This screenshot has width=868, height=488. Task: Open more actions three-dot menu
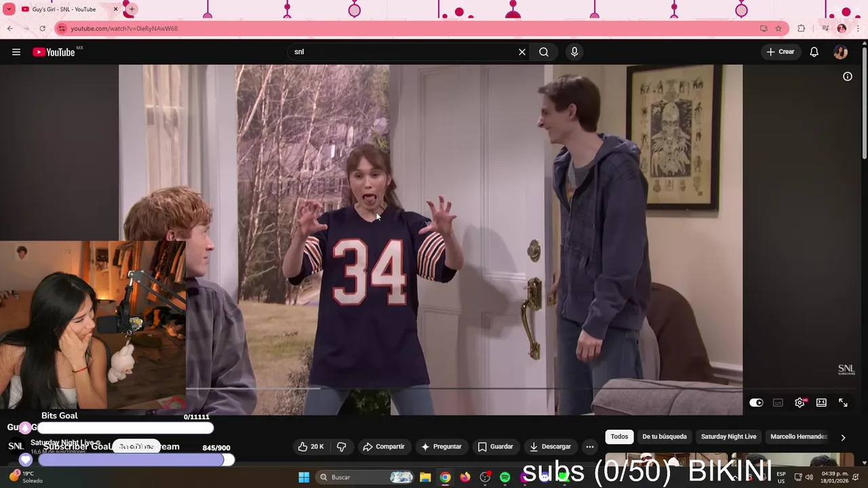(x=590, y=447)
